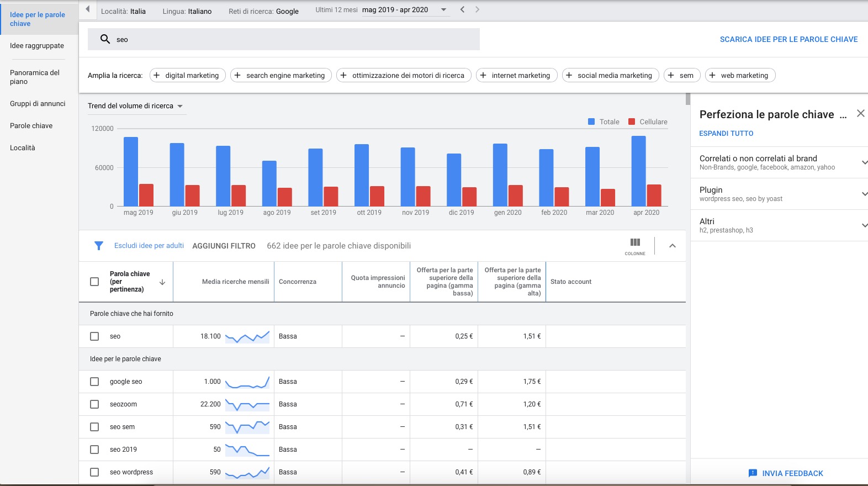
Task: View trend sparkline for 'seo wordpress'
Action: pyautogui.click(x=247, y=472)
